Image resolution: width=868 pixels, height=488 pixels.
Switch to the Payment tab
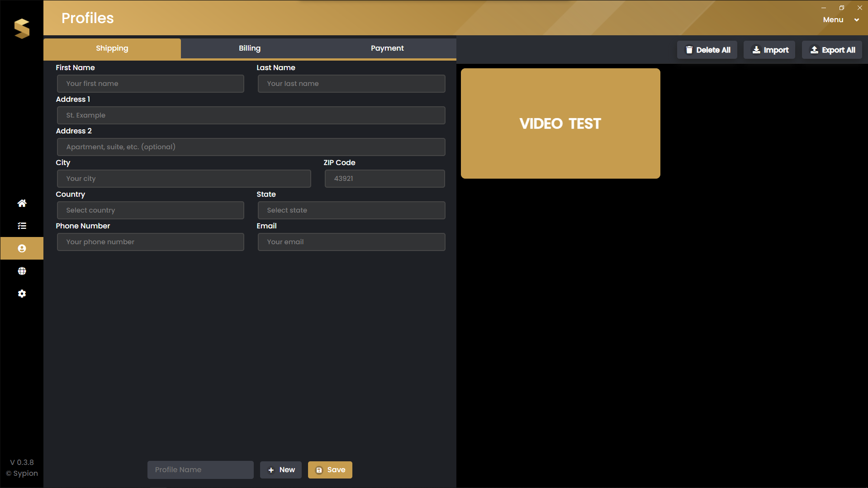pyautogui.click(x=387, y=48)
